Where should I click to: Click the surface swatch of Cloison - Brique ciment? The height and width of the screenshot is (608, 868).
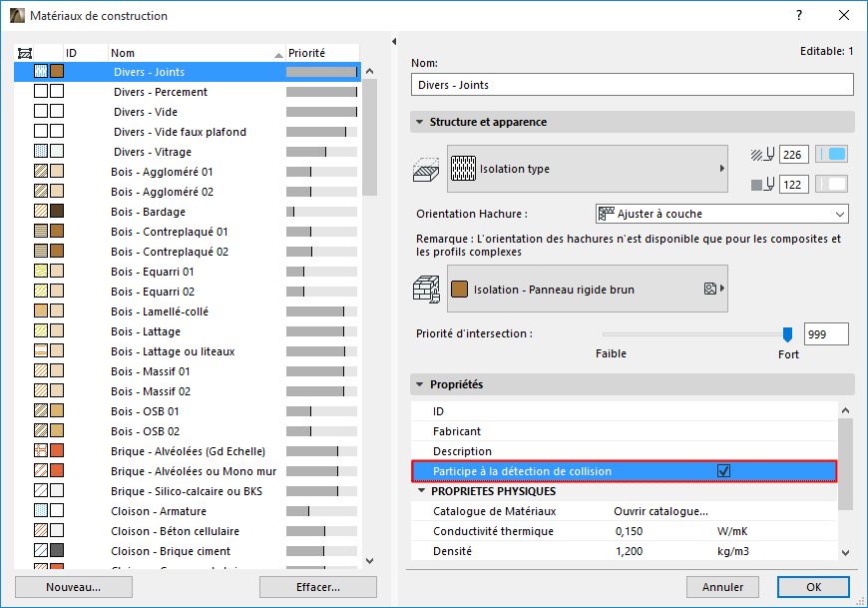[x=57, y=550]
